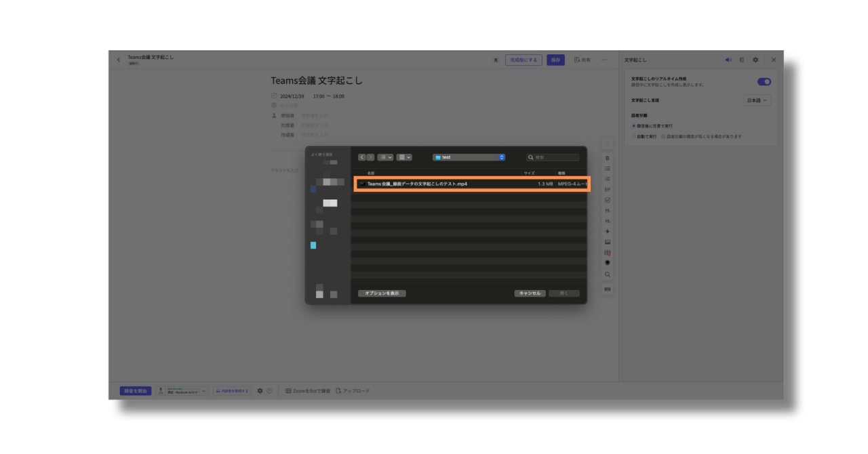Click the アップロード upload icon

point(339,391)
